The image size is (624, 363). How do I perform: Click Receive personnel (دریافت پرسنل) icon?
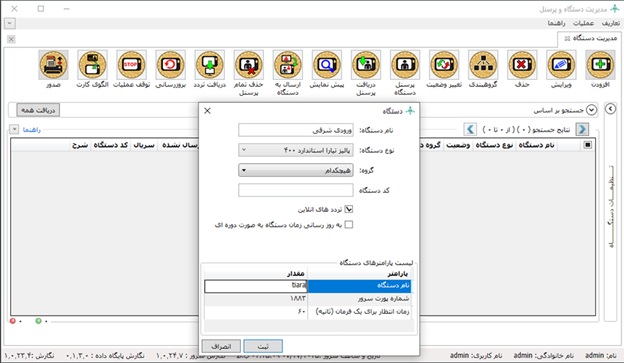coord(366,65)
